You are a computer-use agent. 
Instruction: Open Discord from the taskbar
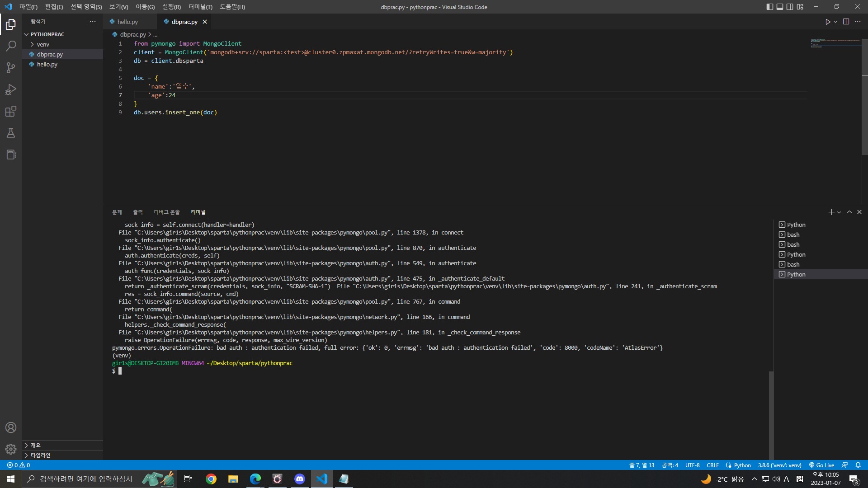300,479
